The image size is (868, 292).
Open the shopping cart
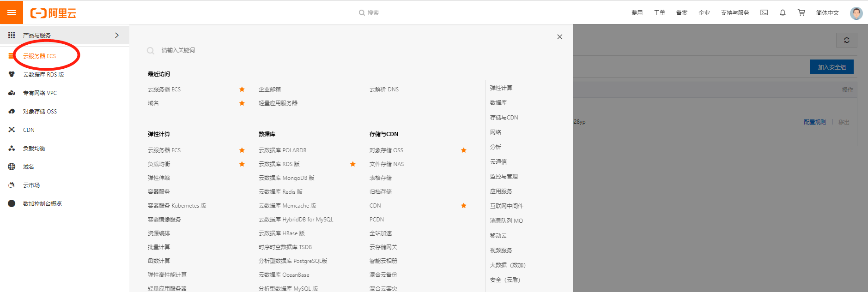pos(801,13)
